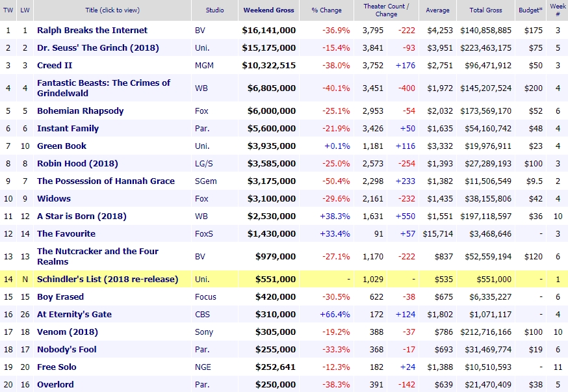568x392 pixels.
Task: Sort by the Average column header
Action: [437, 10]
